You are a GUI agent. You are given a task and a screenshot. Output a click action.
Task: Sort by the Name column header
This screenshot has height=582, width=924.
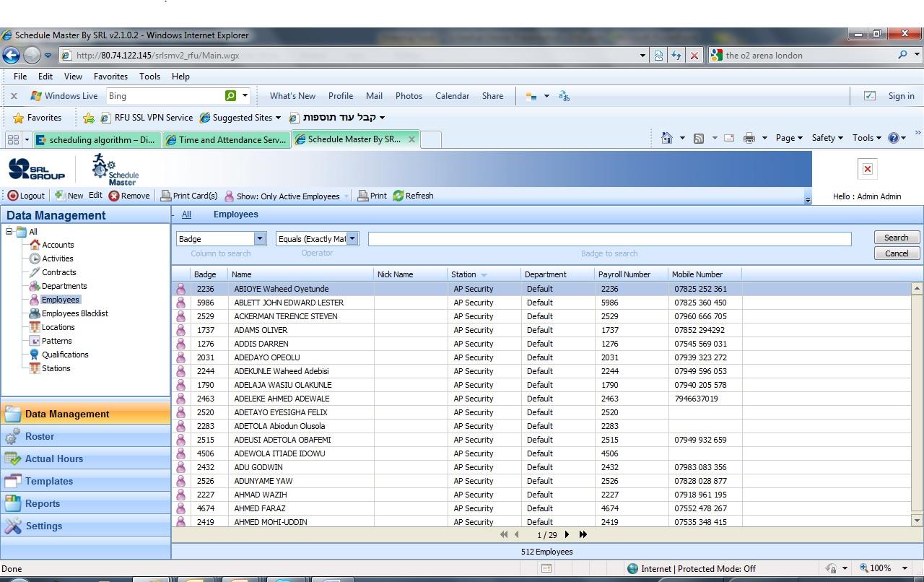pos(300,274)
